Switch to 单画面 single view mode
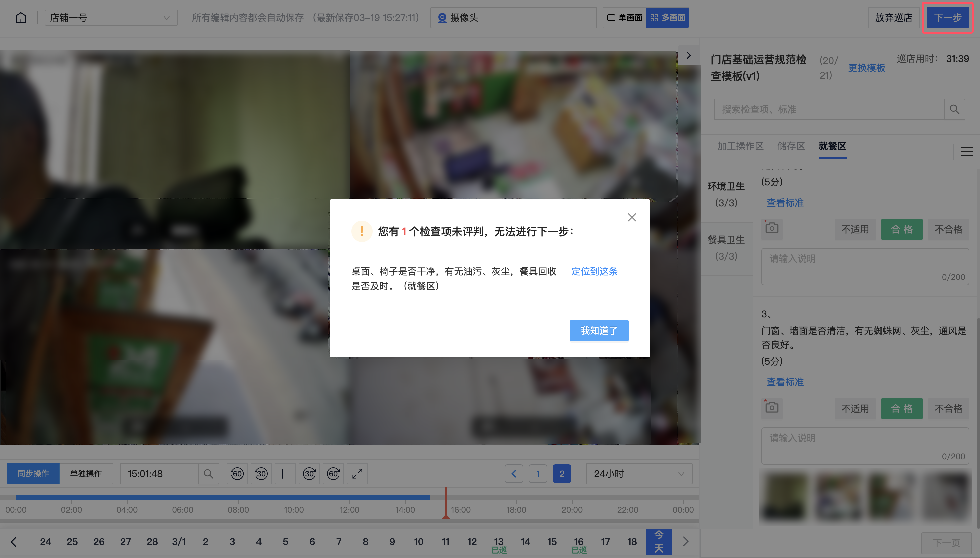The height and width of the screenshot is (558, 980). (625, 18)
